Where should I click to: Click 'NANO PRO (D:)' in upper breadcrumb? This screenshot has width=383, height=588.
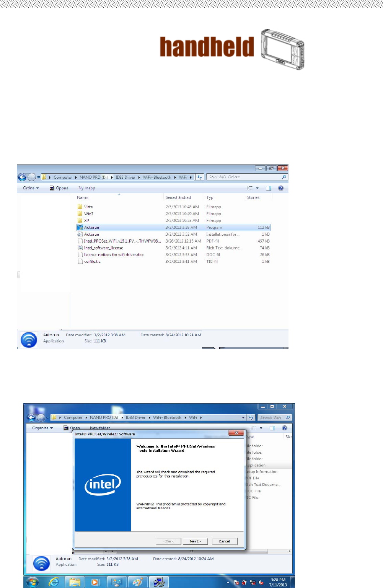[x=93, y=177]
